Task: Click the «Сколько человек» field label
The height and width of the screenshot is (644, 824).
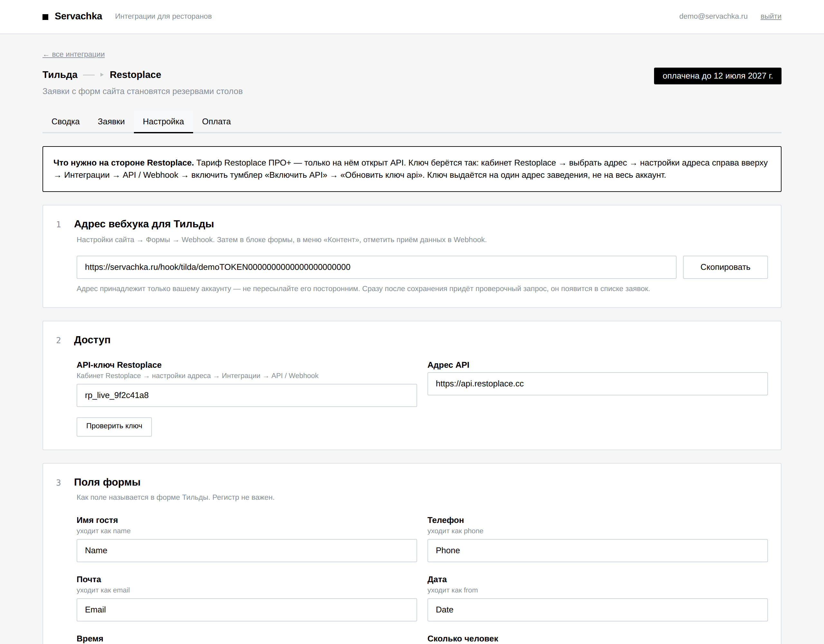Action: click(463, 639)
